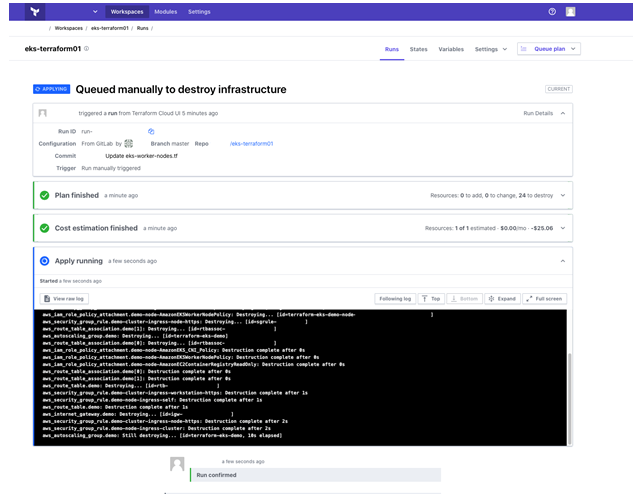Click the log panel vertical scrollbar
This screenshot has height=501, width=643.
coord(570,380)
